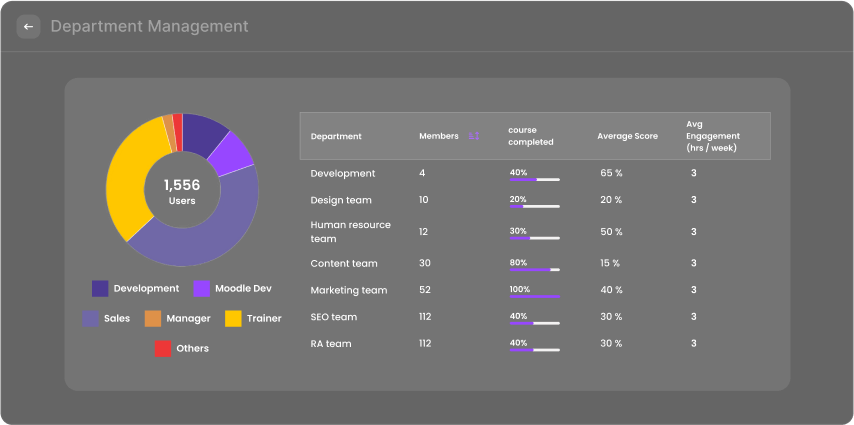This screenshot has width=854, height=425.
Task: Click Marketing team 100% progress bar
Action: pyautogui.click(x=534, y=296)
